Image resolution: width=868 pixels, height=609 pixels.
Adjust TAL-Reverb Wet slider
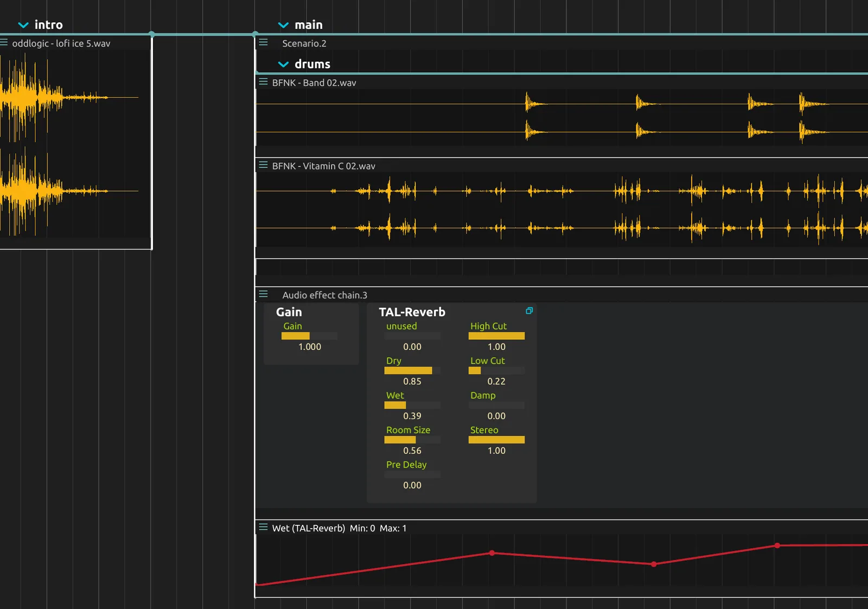412,405
